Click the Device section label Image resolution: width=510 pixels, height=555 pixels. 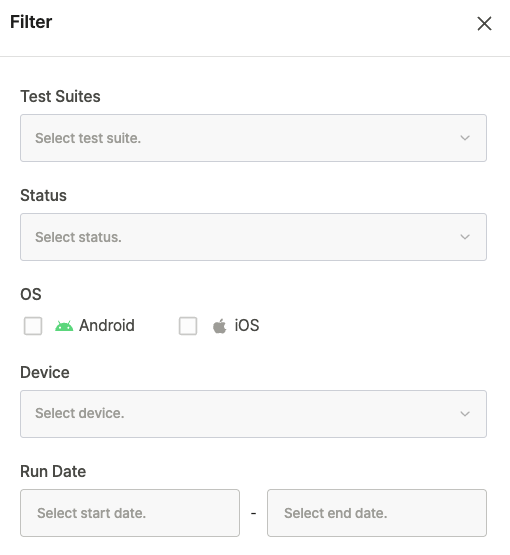[45, 372]
